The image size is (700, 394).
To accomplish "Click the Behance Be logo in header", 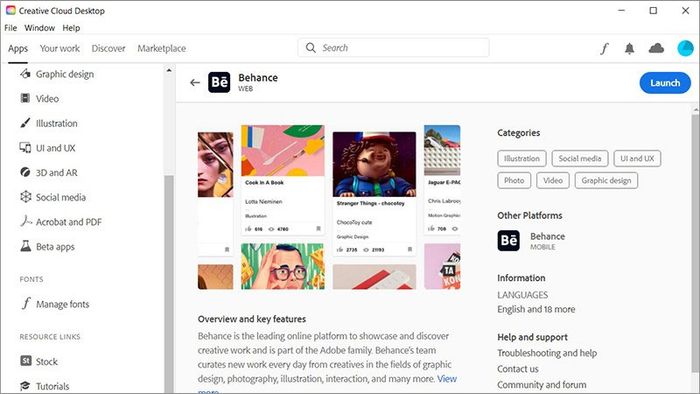I will (x=219, y=83).
